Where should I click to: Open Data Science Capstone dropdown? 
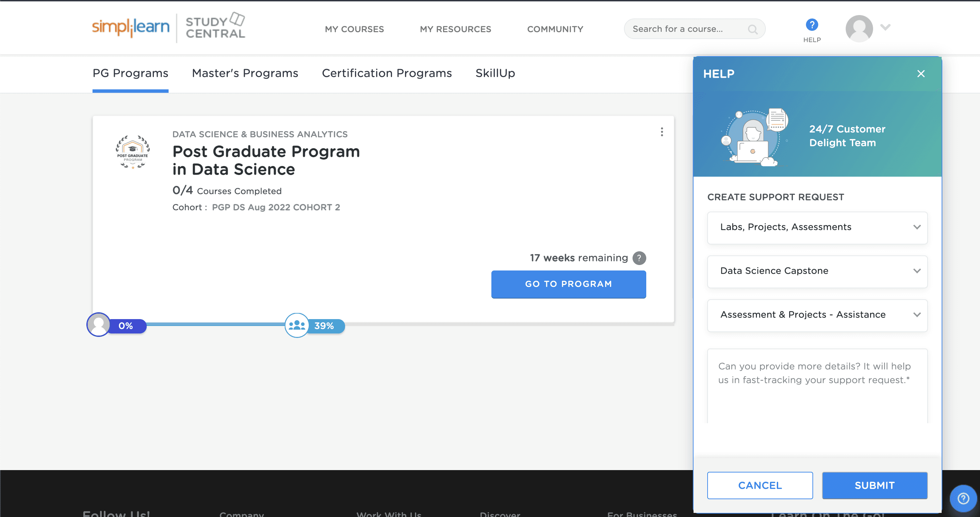(x=817, y=271)
